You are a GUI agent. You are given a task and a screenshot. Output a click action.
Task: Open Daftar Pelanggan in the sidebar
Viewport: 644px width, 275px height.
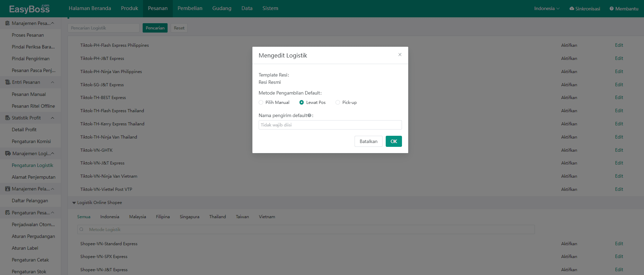[30, 201]
